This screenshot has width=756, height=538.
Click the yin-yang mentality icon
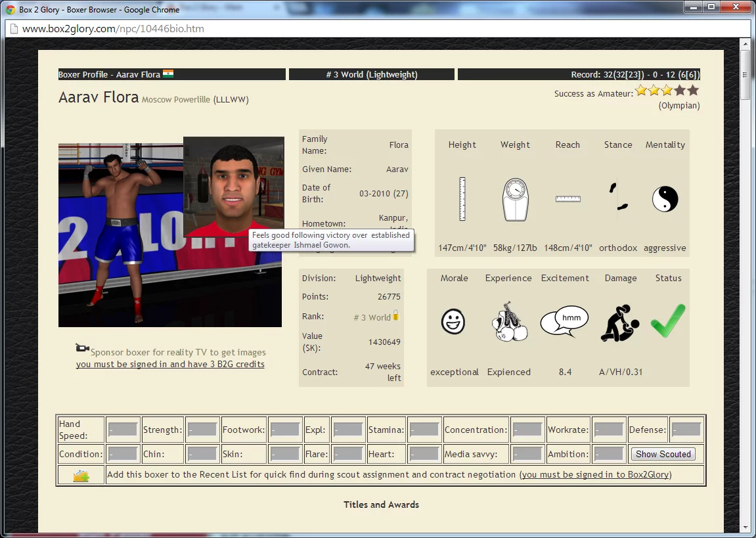665,198
